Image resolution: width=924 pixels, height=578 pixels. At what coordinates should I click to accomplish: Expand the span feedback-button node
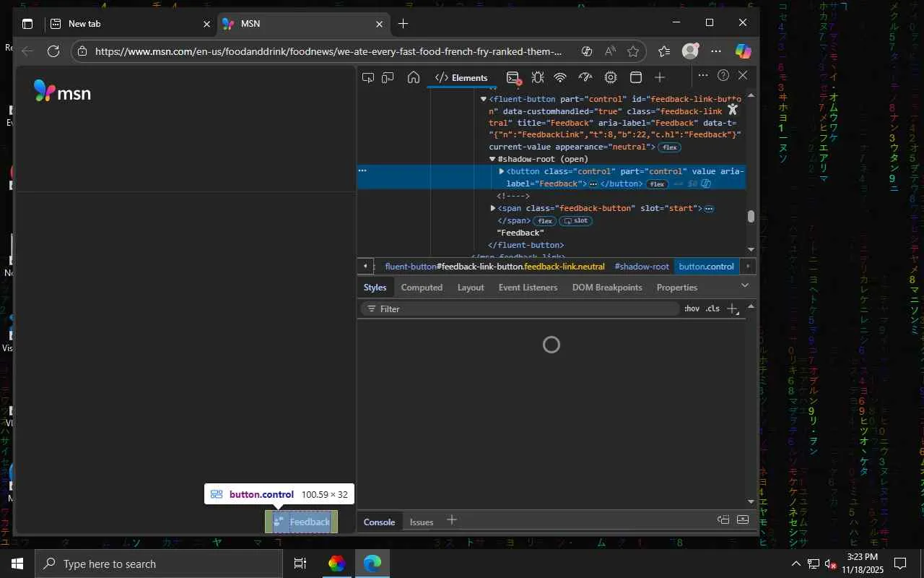493,208
